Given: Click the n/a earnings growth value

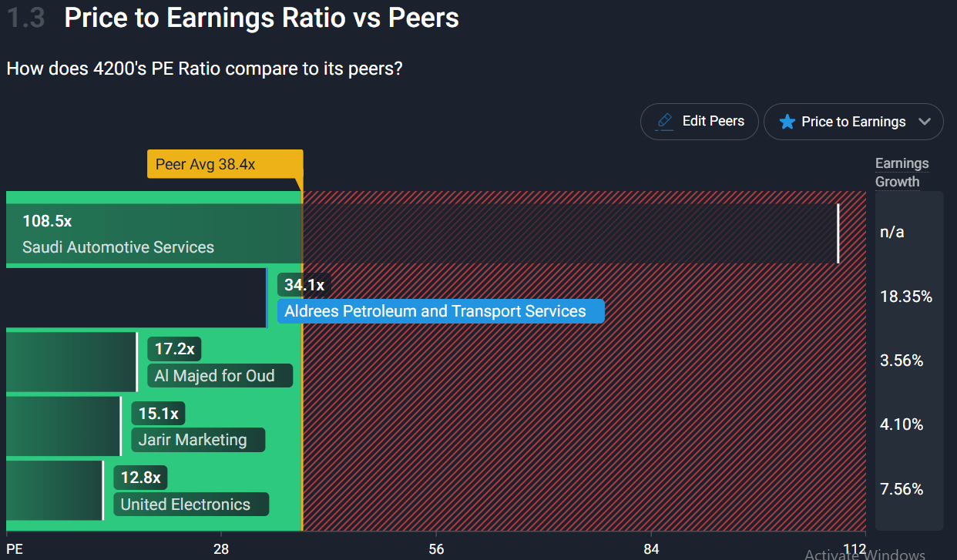Looking at the screenshot, I should pyautogui.click(x=892, y=232).
